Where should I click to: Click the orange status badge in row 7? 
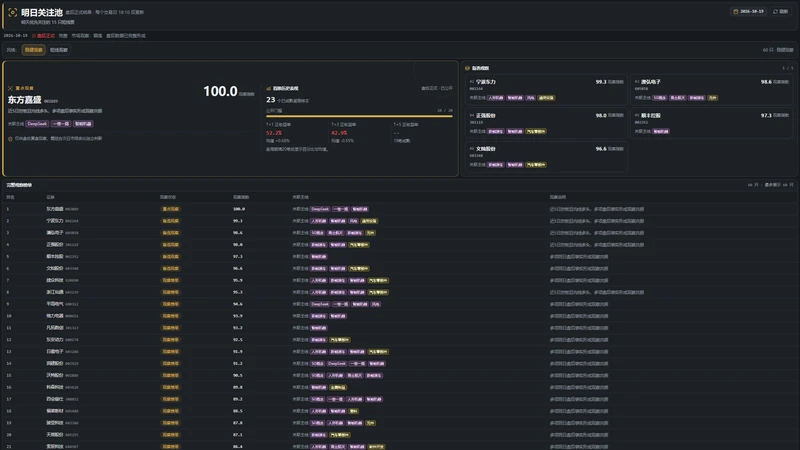point(170,281)
